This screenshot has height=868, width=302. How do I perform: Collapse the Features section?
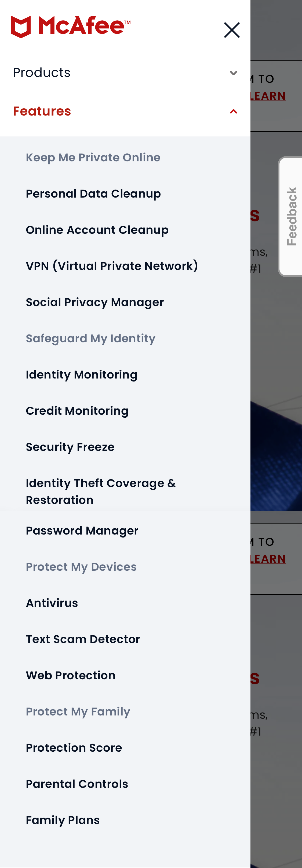coord(42,111)
